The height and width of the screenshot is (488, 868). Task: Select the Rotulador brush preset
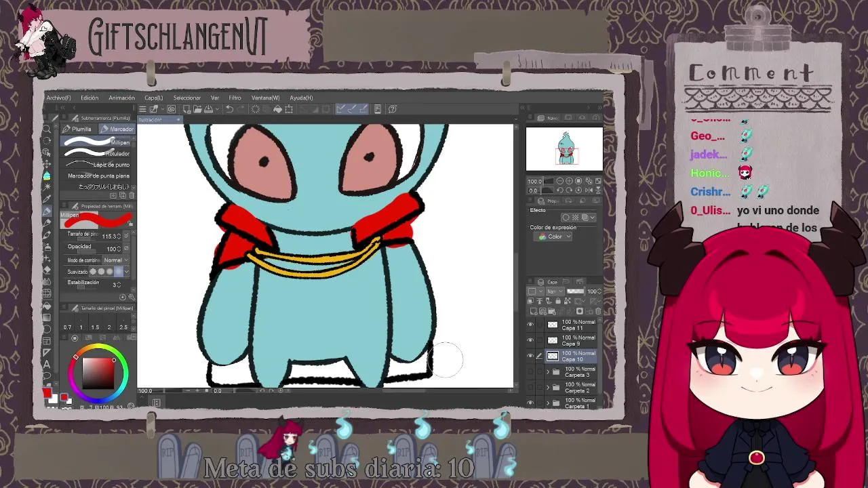pos(97,153)
